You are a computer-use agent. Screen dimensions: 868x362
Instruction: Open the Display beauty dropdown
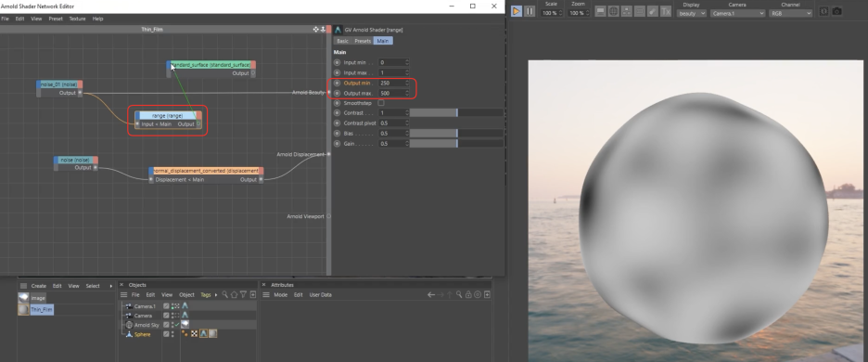(692, 13)
